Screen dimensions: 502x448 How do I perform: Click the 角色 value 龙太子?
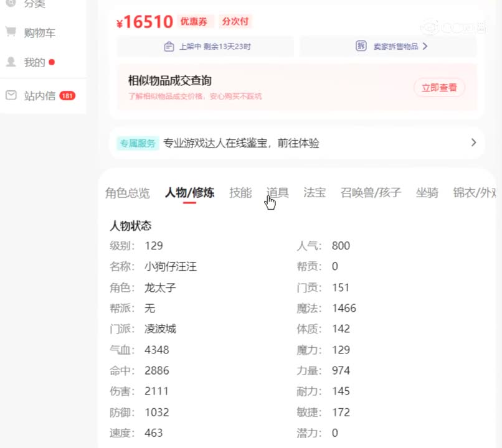pyautogui.click(x=160, y=287)
